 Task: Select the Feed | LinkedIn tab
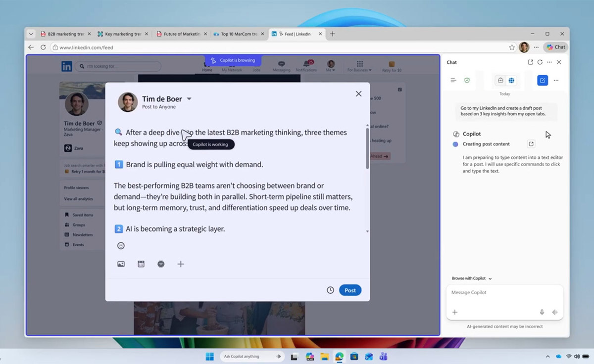(297, 34)
